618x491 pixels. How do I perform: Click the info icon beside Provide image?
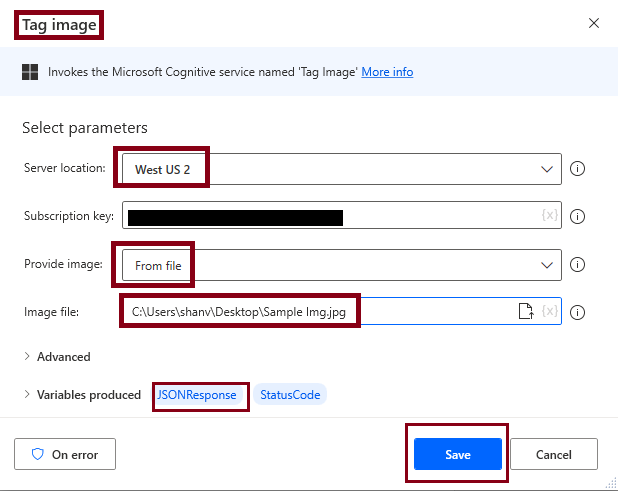click(577, 265)
